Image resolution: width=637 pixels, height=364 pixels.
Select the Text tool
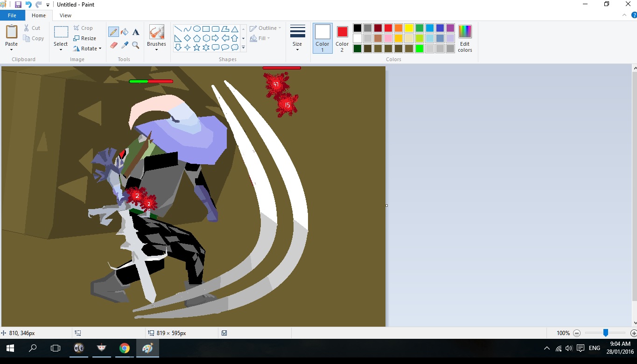click(136, 32)
